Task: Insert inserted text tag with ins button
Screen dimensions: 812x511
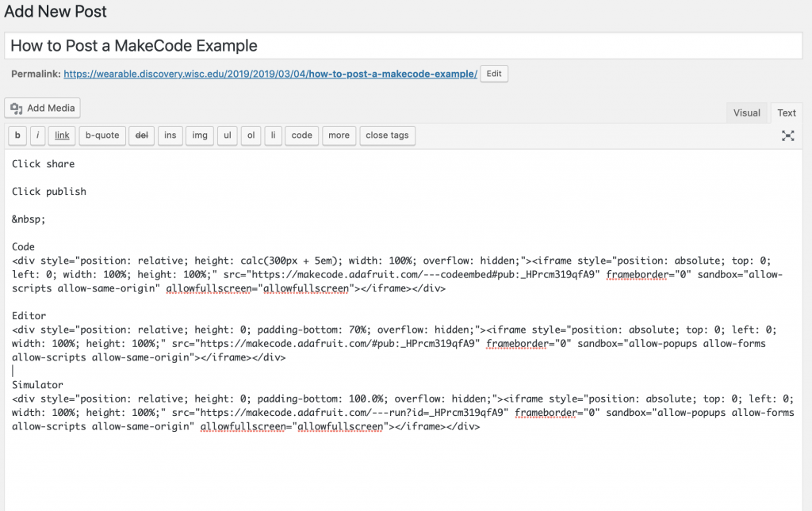Action: pos(170,135)
